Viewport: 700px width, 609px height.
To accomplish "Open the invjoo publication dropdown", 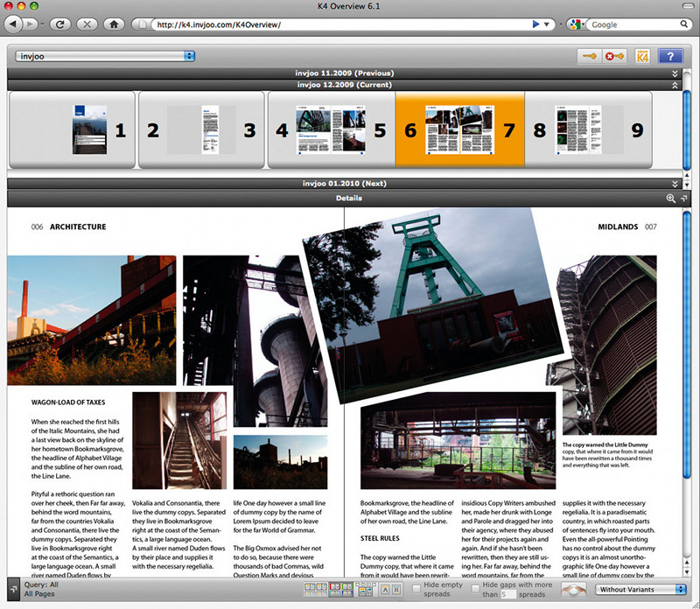I will pyautogui.click(x=105, y=56).
